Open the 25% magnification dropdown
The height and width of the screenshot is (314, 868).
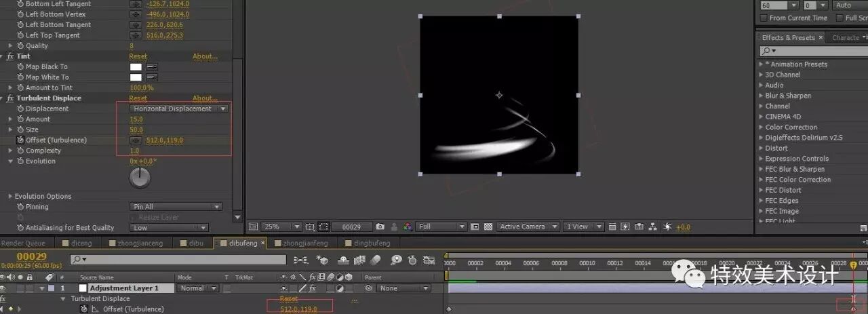pos(282,227)
